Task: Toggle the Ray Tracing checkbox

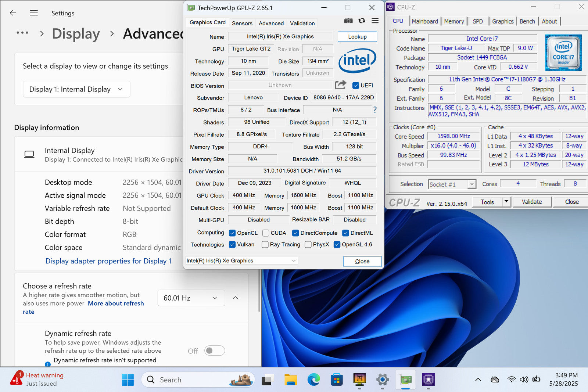Action: point(265,245)
